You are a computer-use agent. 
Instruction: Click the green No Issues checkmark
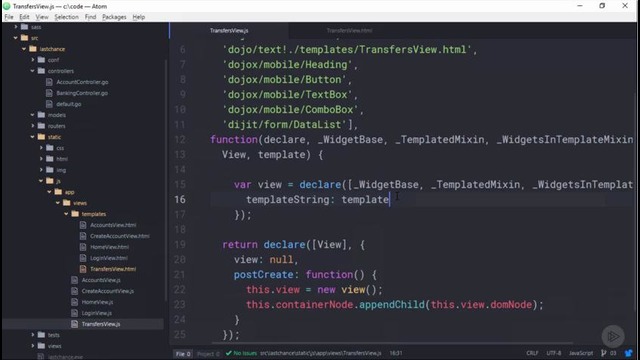pyautogui.click(x=229, y=353)
